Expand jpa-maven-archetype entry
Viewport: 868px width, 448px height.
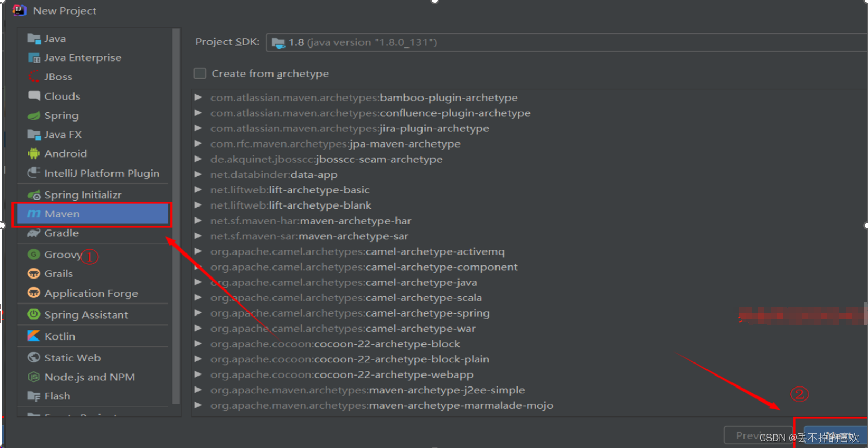click(x=198, y=143)
